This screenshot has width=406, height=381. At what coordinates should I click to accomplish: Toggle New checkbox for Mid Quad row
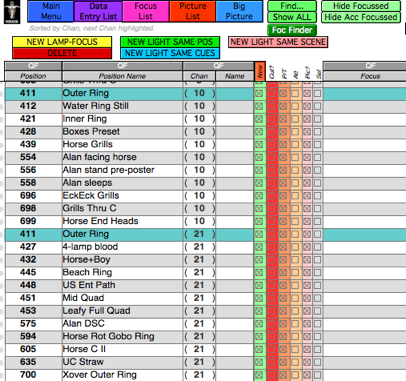pos(259,298)
